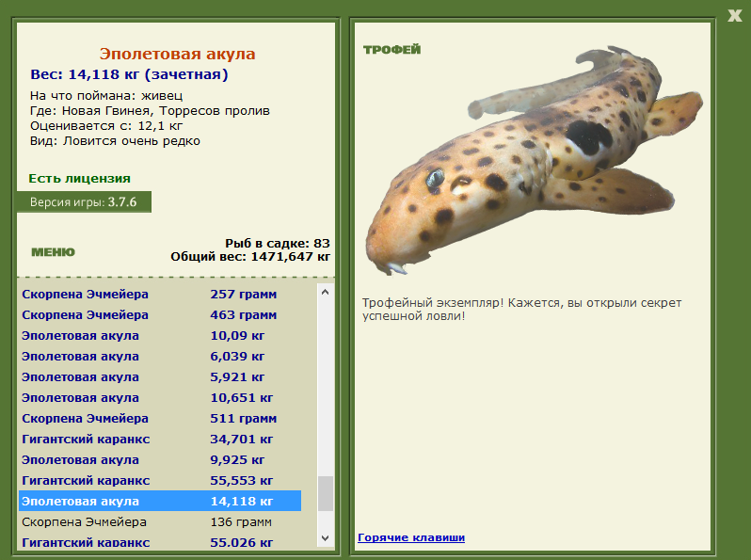The height and width of the screenshot is (560, 751).
Task: Select Гигантский каранкс 55,553 кг row
Action: [160, 481]
